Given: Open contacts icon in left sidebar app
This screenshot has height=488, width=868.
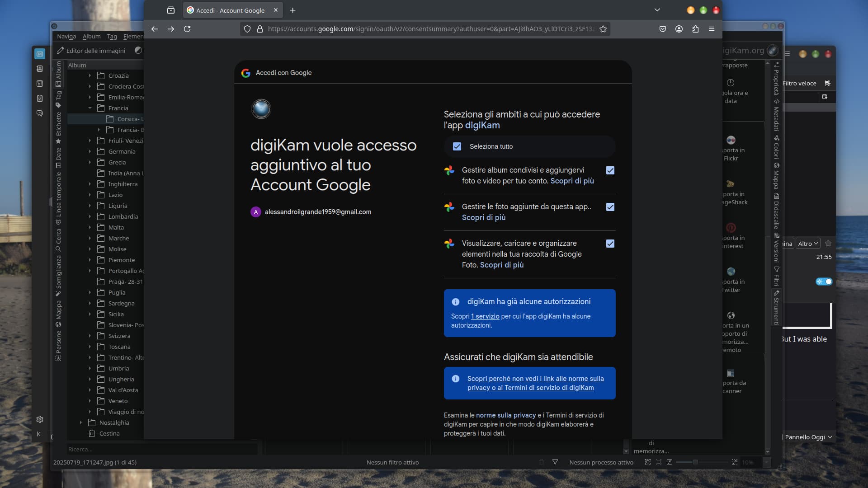Looking at the screenshot, I should tap(40, 69).
